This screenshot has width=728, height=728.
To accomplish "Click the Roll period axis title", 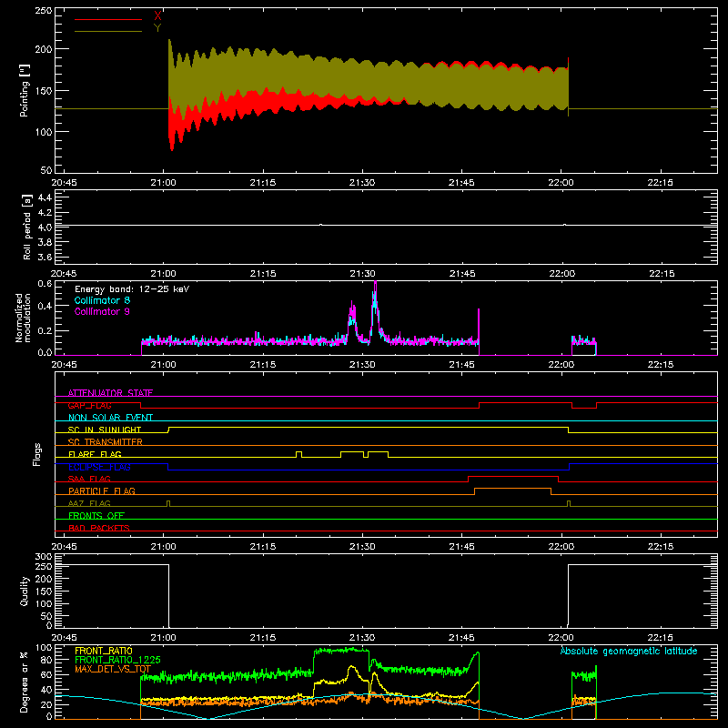I will pyautogui.click(x=27, y=227).
